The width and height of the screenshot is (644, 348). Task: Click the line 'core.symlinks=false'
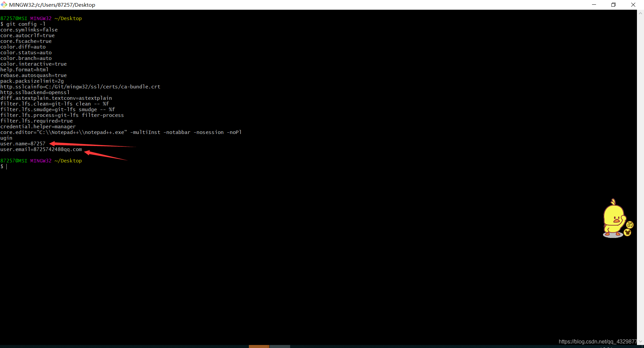coord(29,30)
